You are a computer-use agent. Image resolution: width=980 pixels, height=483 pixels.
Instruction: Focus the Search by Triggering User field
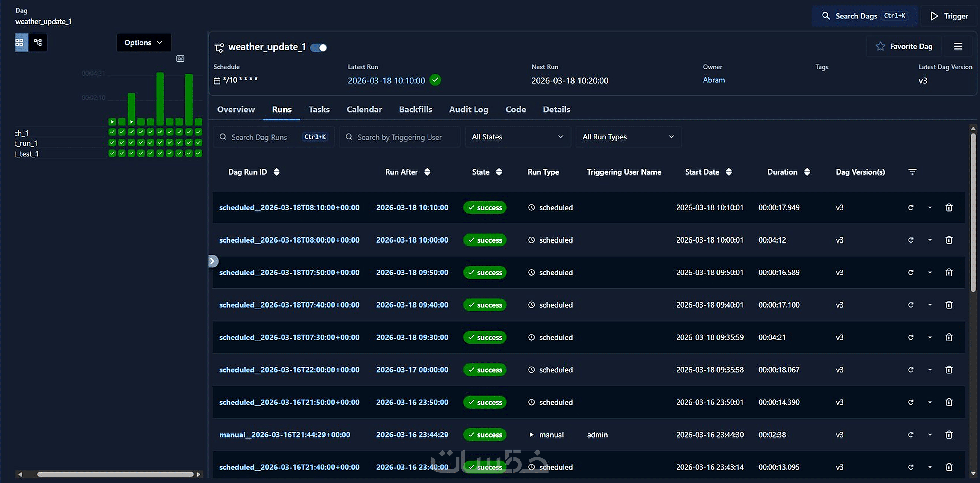coord(399,137)
